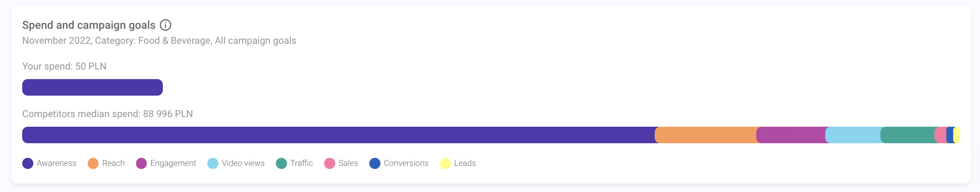Screen dimensions: 980x192
Task: Select the Sales legend entry
Action: tap(341, 163)
